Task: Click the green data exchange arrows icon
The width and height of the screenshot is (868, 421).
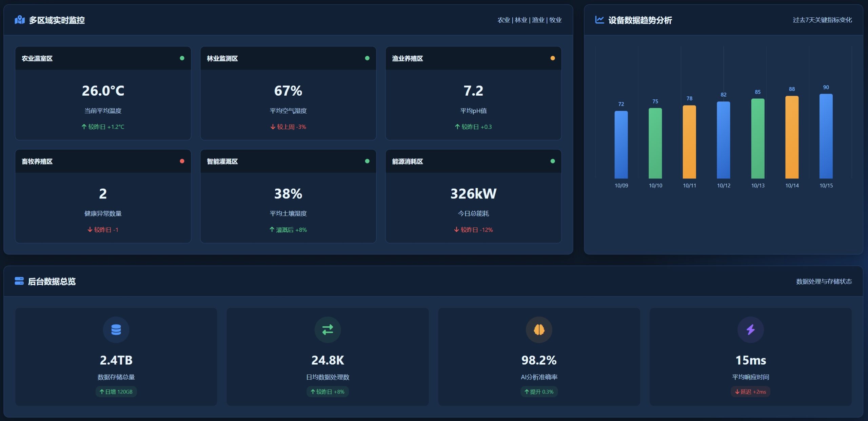Action: (328, 330)
